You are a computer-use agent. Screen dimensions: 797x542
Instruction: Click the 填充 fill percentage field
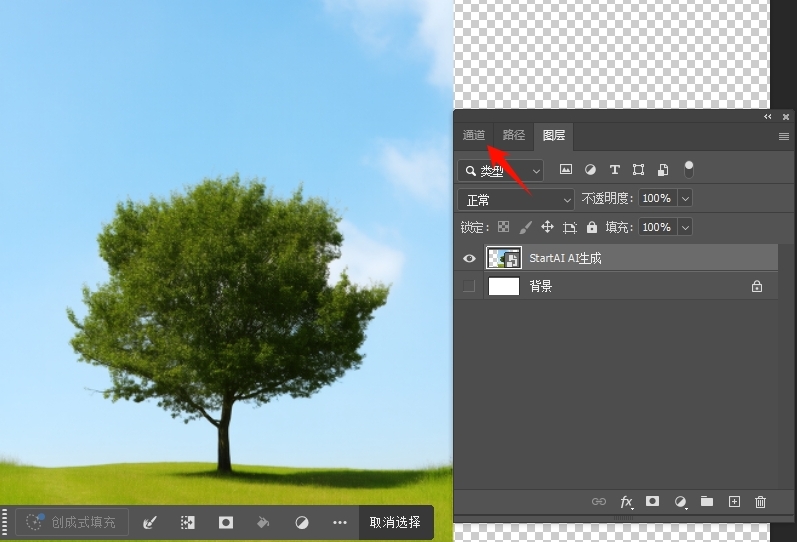click(x=656, y=227)
